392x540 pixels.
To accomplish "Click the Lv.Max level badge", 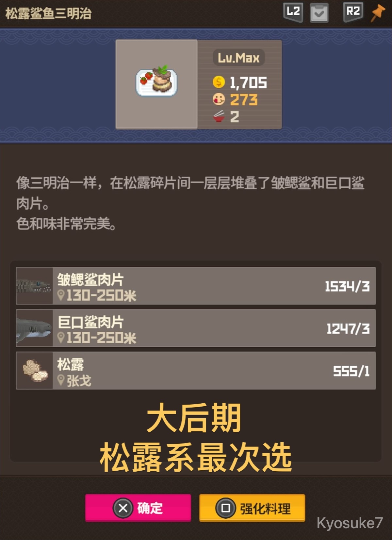I will point(239,58).
